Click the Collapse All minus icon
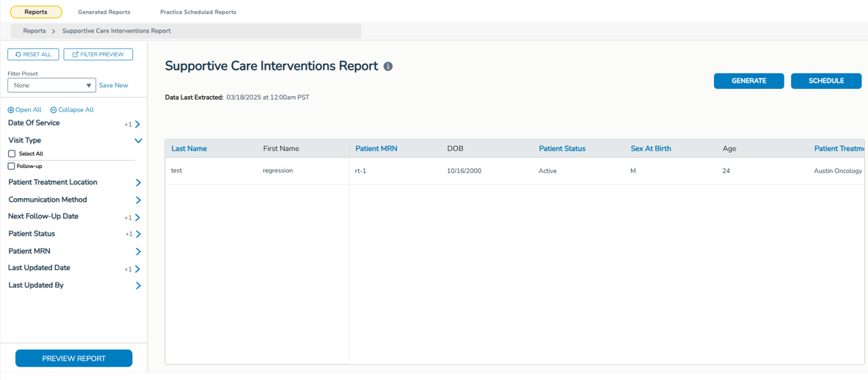The image size is (868, 380). [x=54, y=110]
